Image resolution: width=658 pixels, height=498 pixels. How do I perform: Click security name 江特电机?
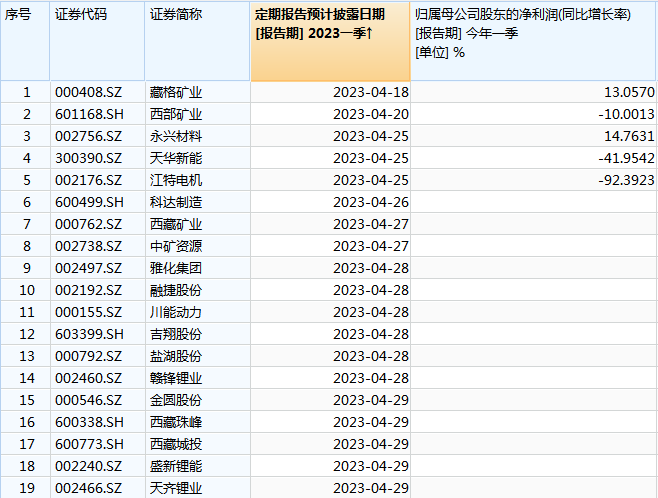pyautogui.click(x=176, y=180)
